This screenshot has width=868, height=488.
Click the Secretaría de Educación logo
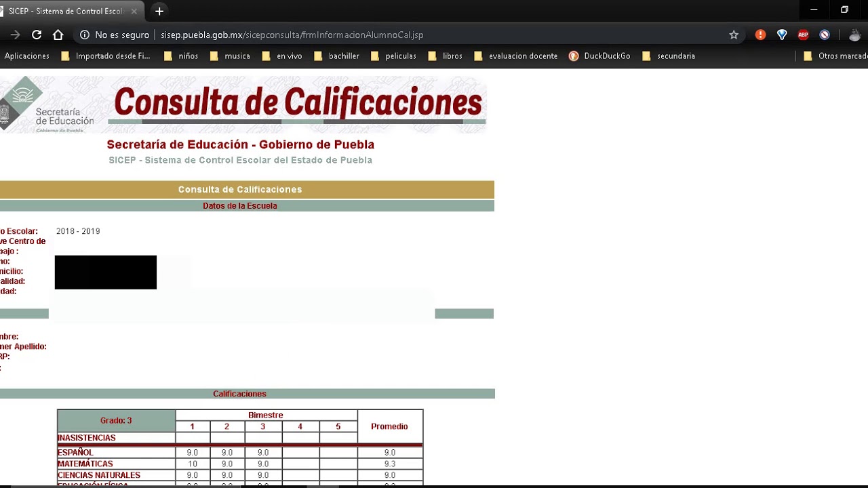tap(47, 104)
